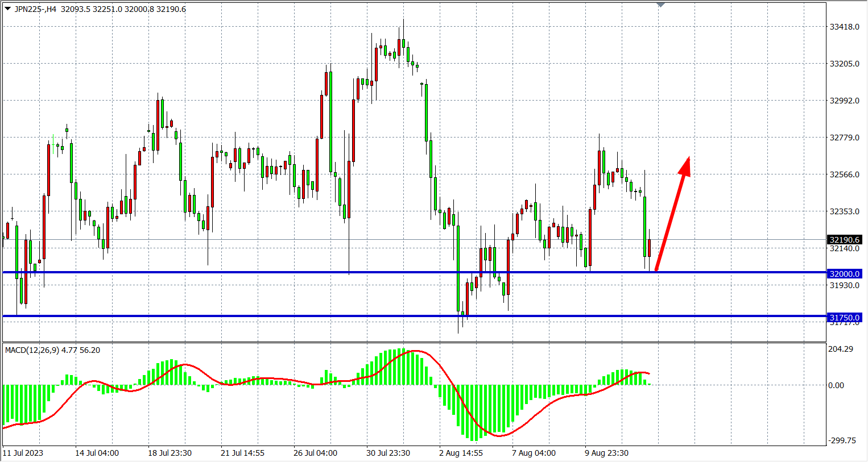Click the blue 32000.0 price tag
This screenshot has width=868, height=462.
pos(844,274)
